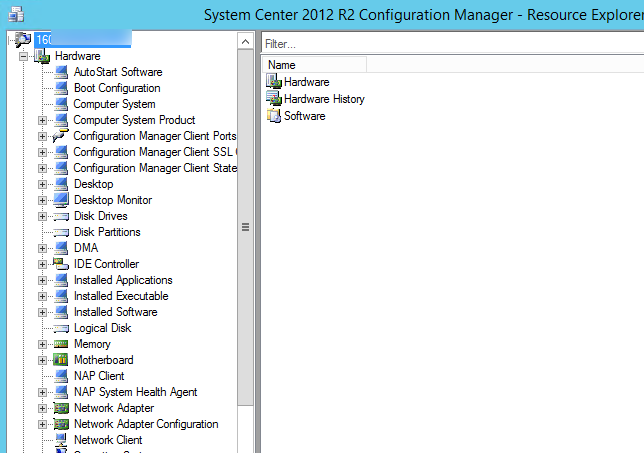This screenshot has height=453, width=644.
Task: Select the Computer System Product label
Action: [134, 120]
